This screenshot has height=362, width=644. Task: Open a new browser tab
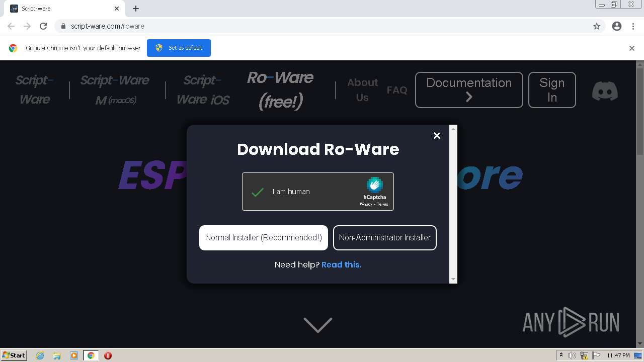coord(136,9)
